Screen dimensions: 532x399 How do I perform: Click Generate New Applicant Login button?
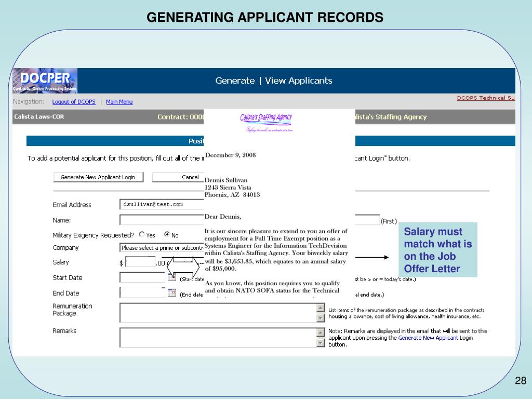click(98, 177)
